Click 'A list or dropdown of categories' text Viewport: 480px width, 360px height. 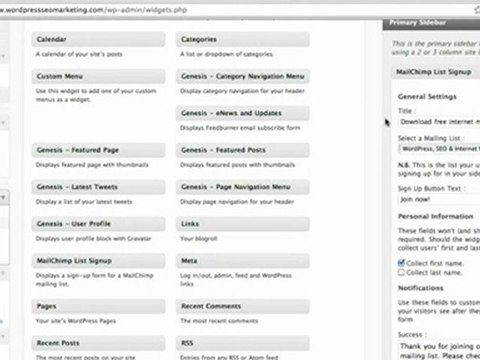point(226,54)
